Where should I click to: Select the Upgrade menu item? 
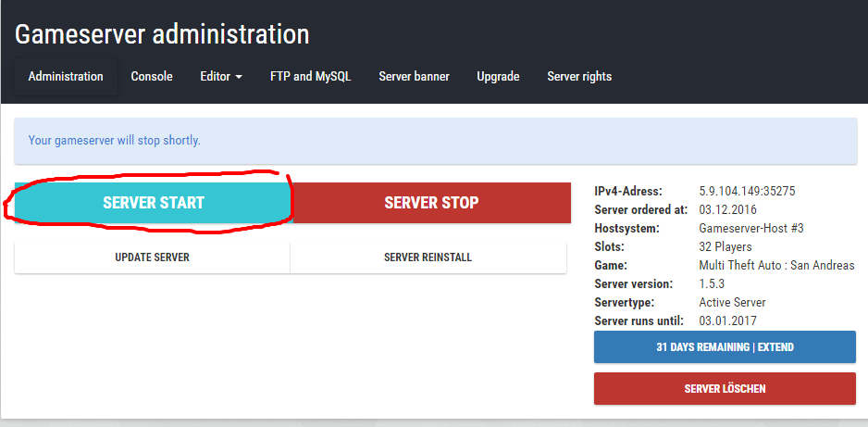498,77
